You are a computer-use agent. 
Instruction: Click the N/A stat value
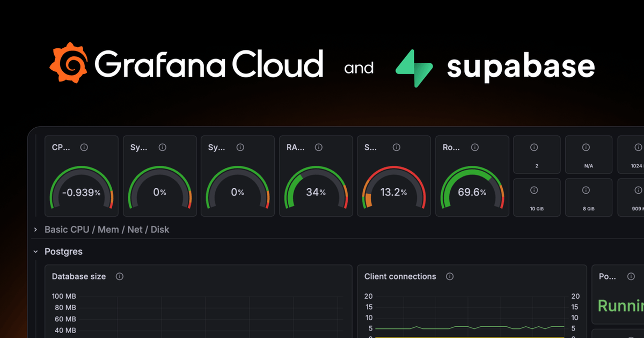589,166
